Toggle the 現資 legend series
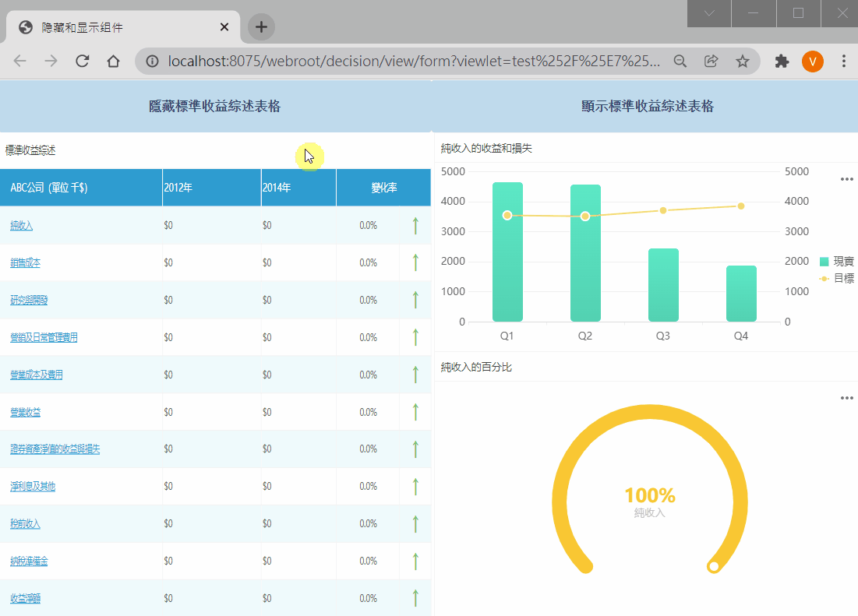 837,261
